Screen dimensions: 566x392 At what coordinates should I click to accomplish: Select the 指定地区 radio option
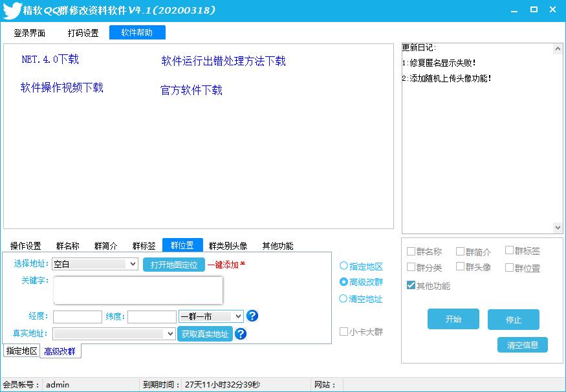click(361, 267)
